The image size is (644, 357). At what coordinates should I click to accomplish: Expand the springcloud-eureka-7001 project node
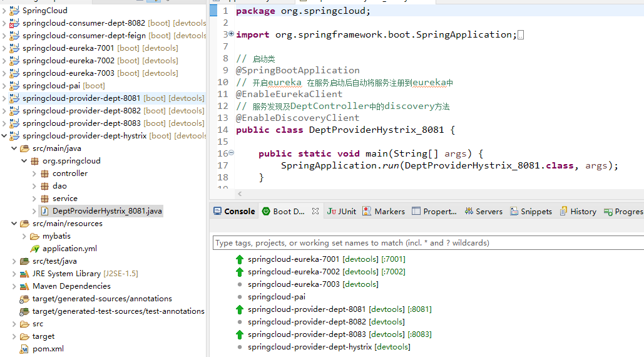tap(4, 48)
